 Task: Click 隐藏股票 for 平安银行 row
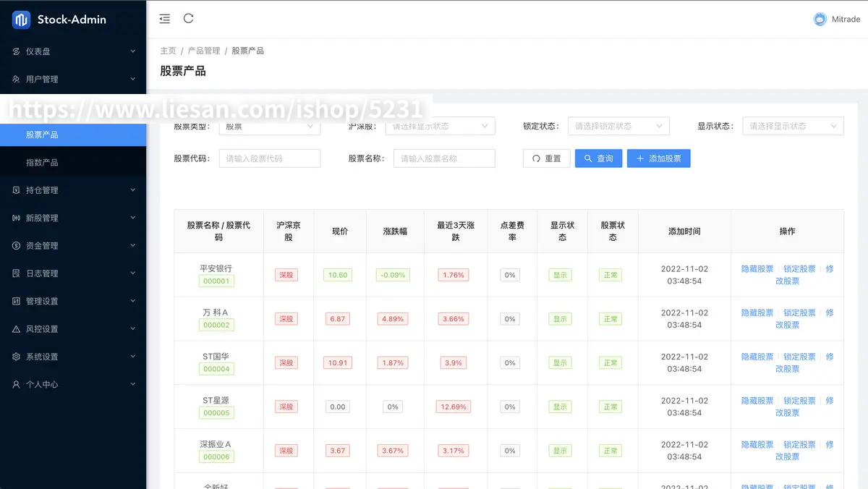[757, 269]
